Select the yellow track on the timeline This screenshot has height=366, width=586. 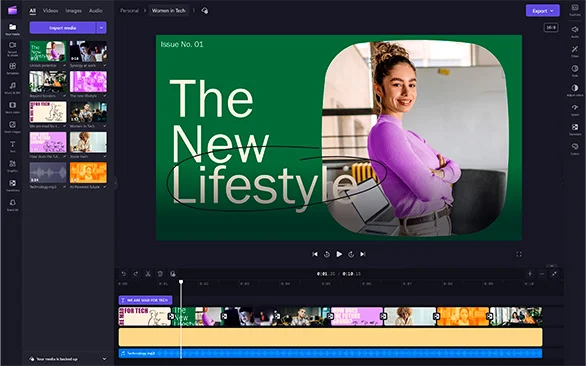pos(330,337)
